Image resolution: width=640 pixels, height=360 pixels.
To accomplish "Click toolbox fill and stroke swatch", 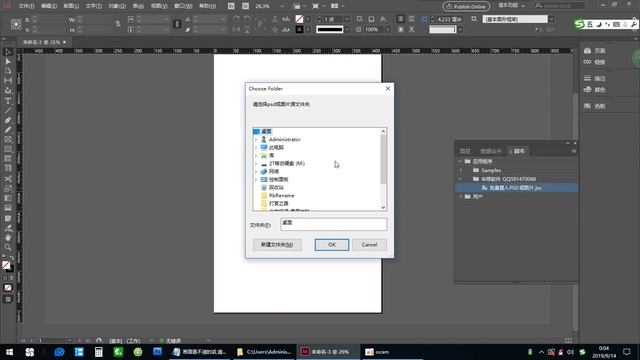I will coord(7,266).
